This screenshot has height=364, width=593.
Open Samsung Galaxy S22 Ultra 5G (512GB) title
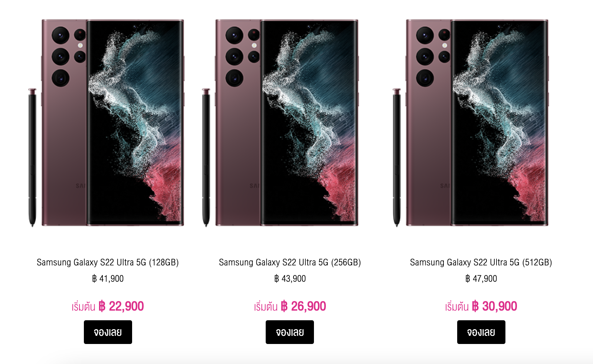coord(481,262)
